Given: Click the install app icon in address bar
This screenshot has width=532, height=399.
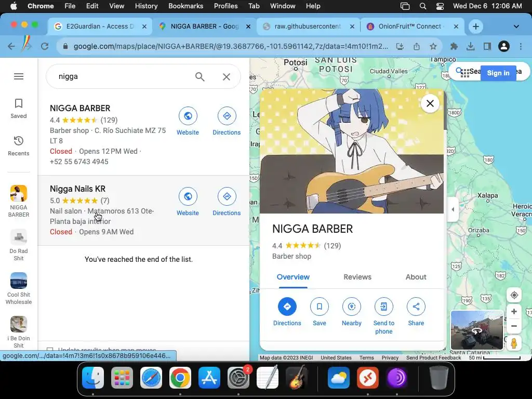Looking at the screenshot, I should (400, 46).
